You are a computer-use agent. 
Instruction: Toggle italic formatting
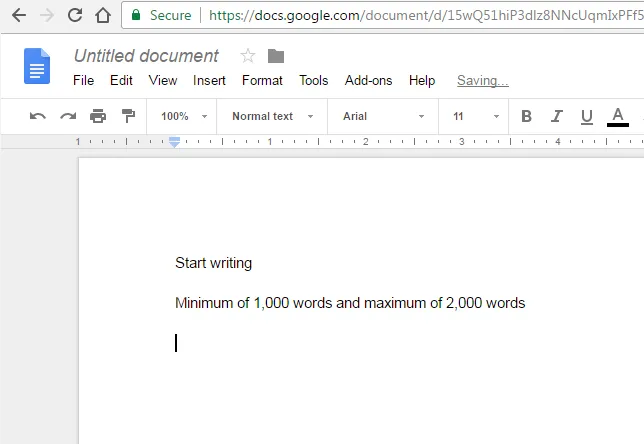click(557, 116)
